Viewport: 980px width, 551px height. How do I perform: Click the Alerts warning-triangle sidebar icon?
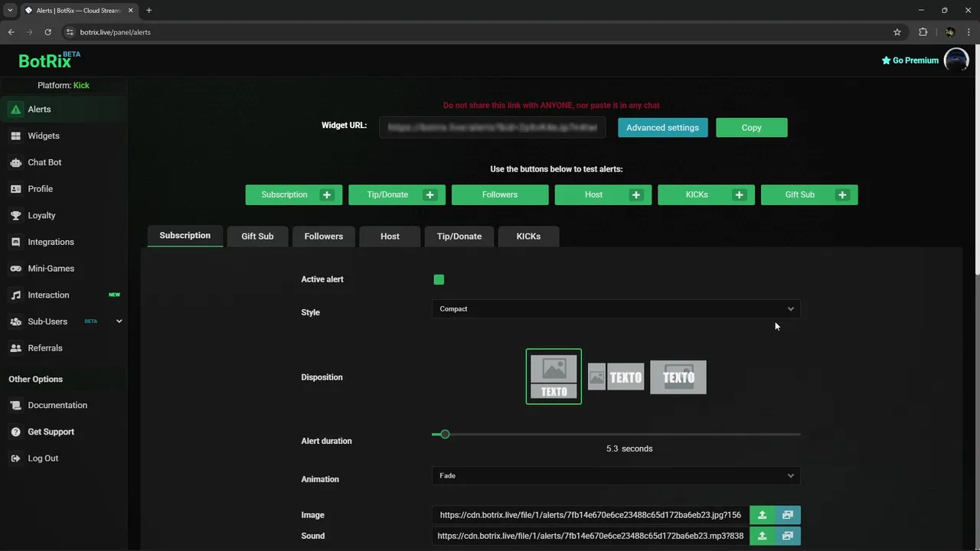coord(15,109)
